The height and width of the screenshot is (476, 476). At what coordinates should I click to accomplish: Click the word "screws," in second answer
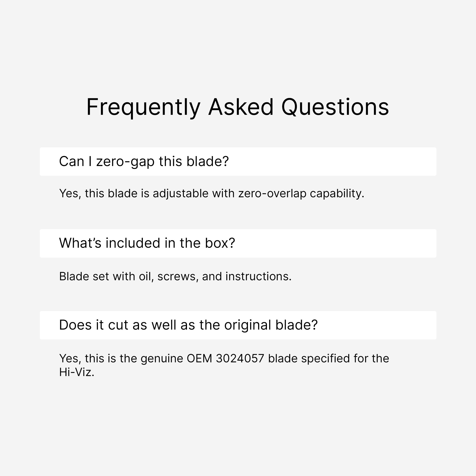(178, 277)
